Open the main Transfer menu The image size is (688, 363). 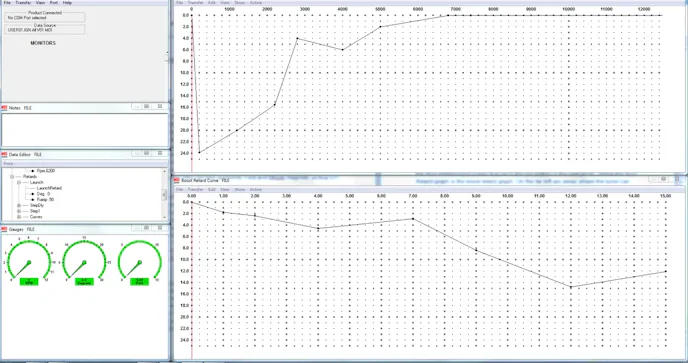(23, 3)
